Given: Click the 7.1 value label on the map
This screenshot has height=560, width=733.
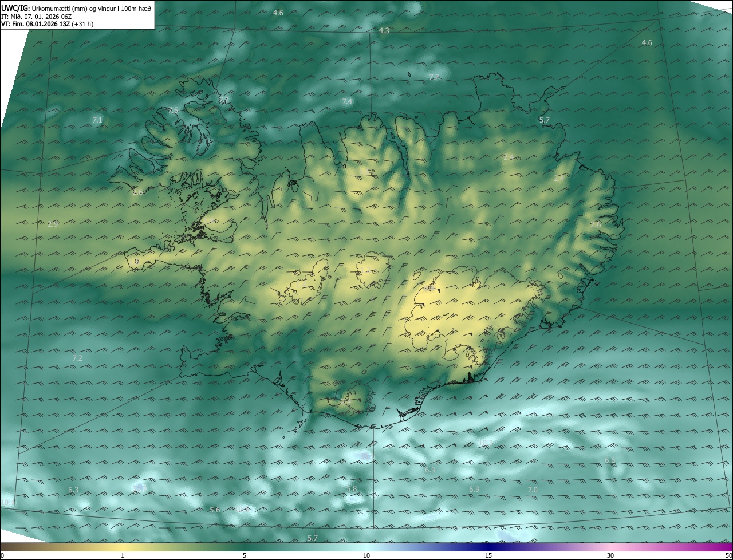Looking at the screenshot, I should [97, 120].
